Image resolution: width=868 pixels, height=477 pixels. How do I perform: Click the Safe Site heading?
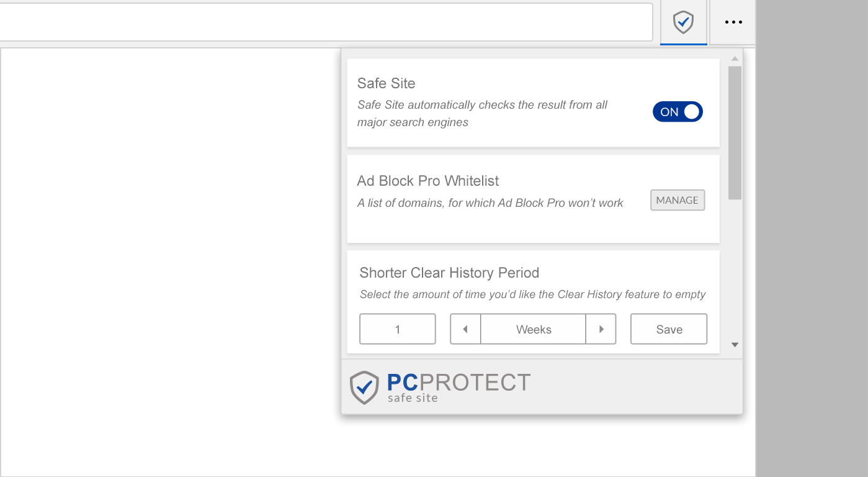[x=386, y=83]
